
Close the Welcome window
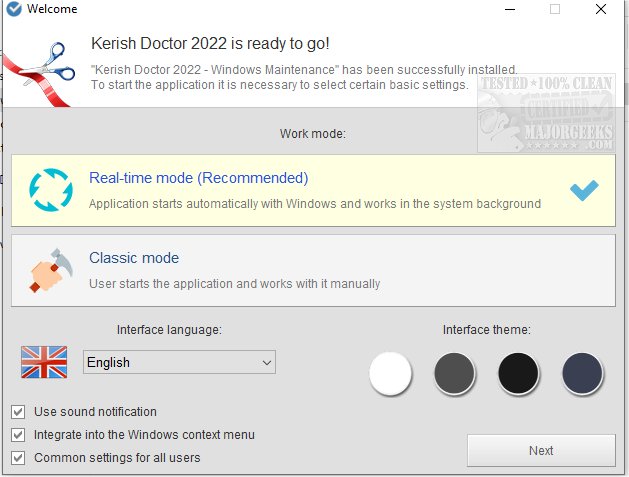click(x=601, y=9)
